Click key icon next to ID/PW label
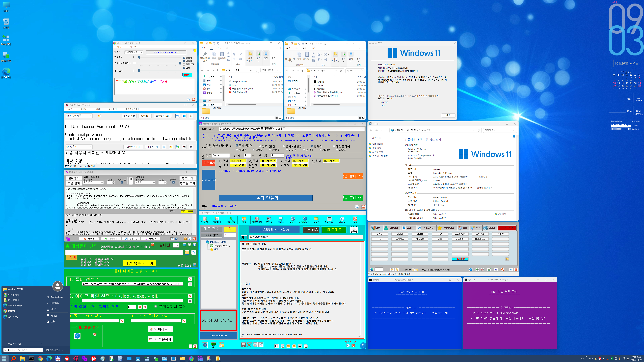Viewport: 644px width, 362px height. pos(413,270)
